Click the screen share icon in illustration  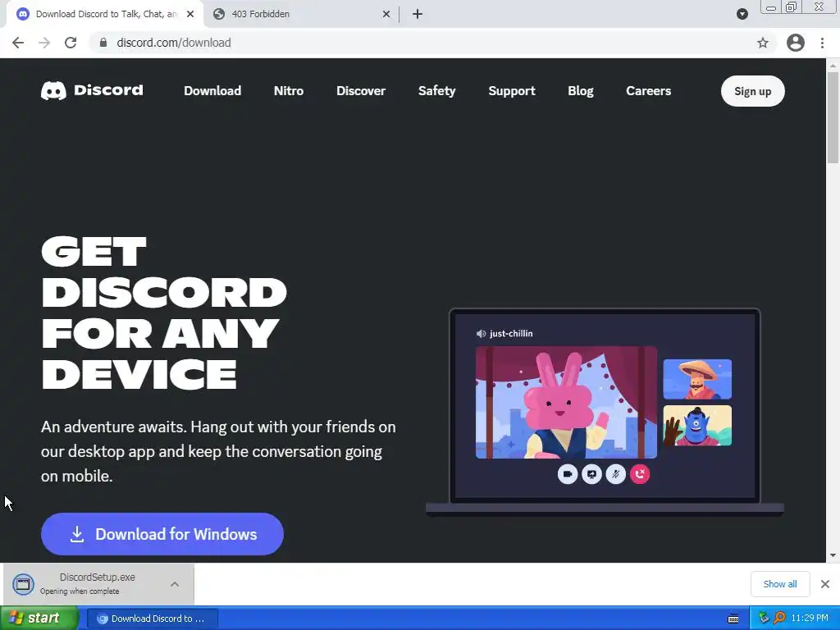(591, 474)
